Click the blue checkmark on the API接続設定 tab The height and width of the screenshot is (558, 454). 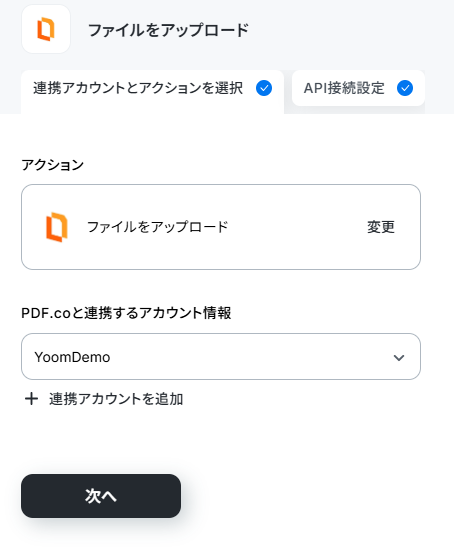(405, 88)
